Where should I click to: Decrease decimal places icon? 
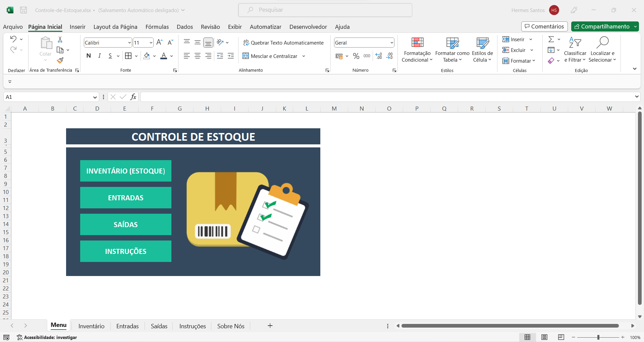[x=389, y=56]
